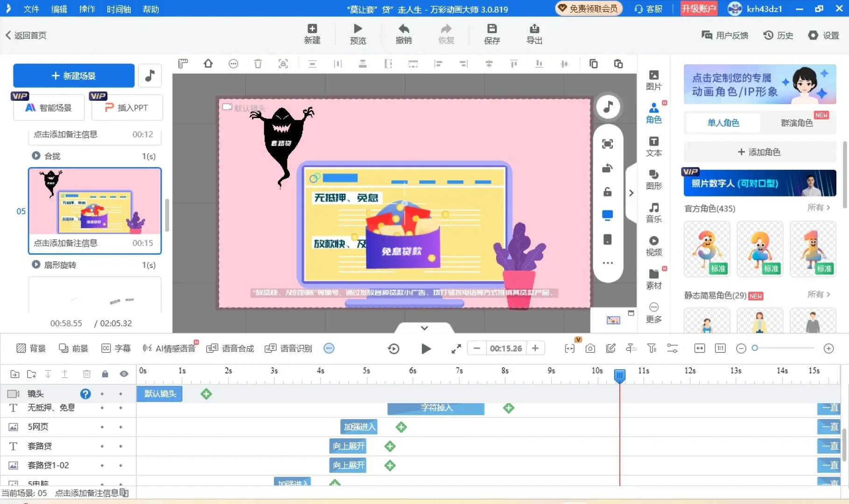849x504 pixels.
Task: Expand the 所有 dropdown for 官方角色
Action: (819, 208)
